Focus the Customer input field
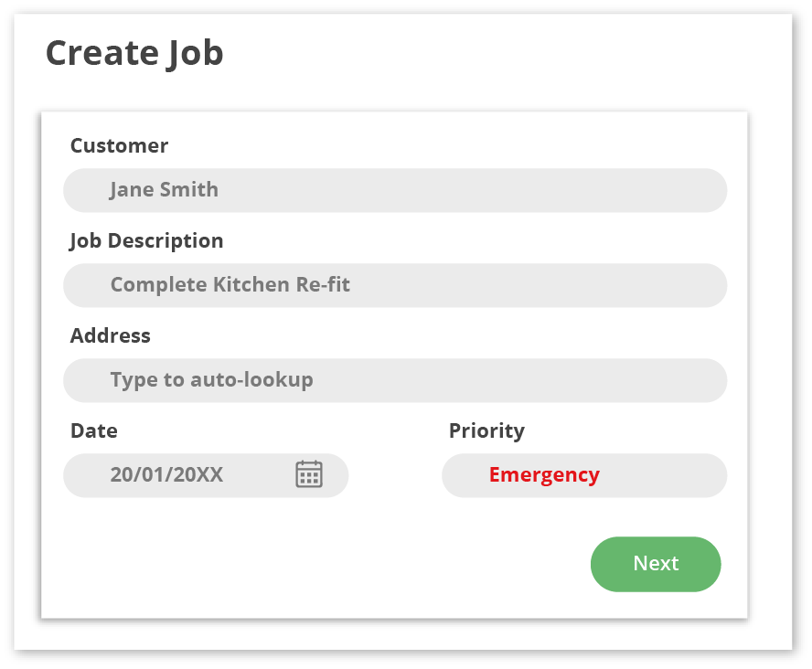812x669 pixels. coord(457,190)
